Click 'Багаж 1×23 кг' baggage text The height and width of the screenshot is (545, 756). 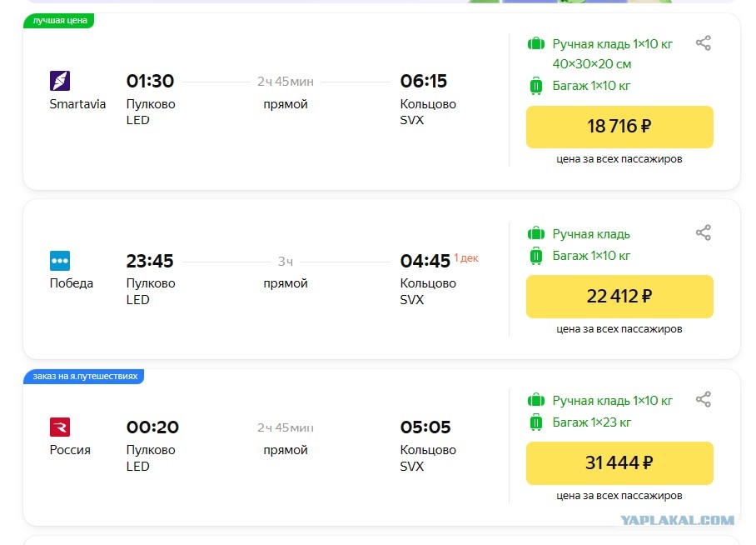tap(592, 422)
